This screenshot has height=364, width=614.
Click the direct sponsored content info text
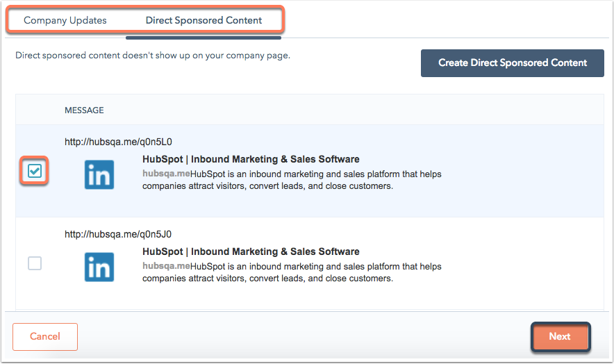(x=153, y=56)
